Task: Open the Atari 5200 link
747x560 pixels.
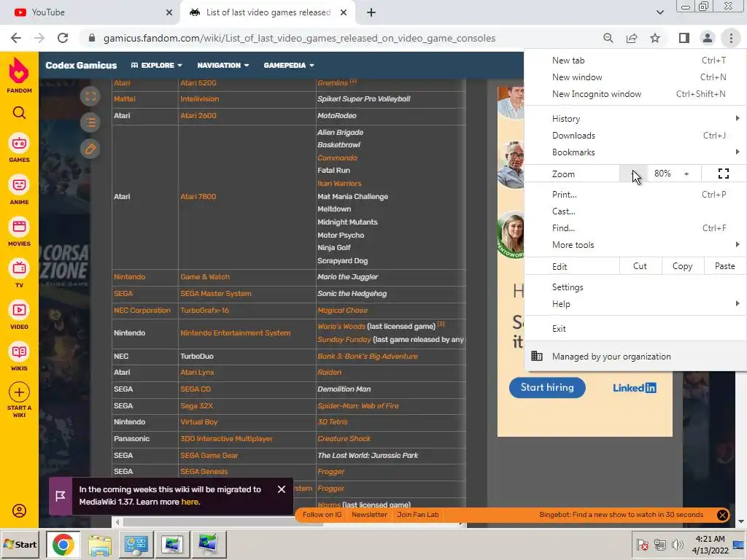Action: click(x=198, y=83)
